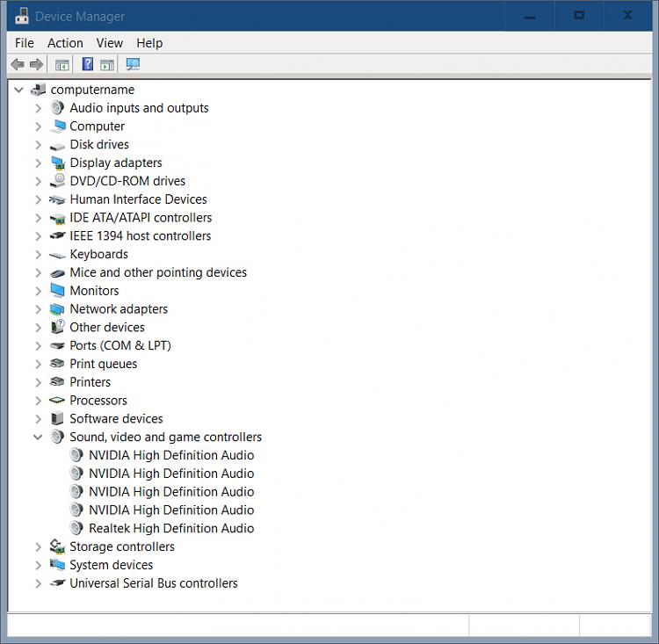The image size is (659, 644).
Task: Click the blue Help question mark icon
Action: coord(87,64)
